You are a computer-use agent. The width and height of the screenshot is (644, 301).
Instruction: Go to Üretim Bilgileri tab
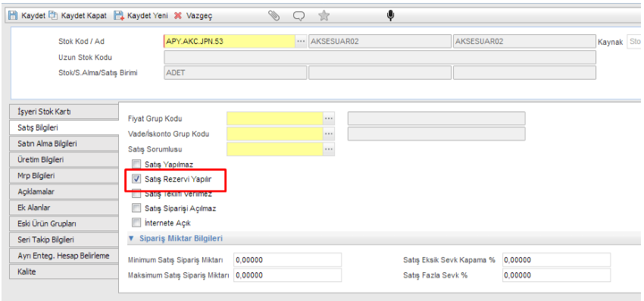[64, 159]
